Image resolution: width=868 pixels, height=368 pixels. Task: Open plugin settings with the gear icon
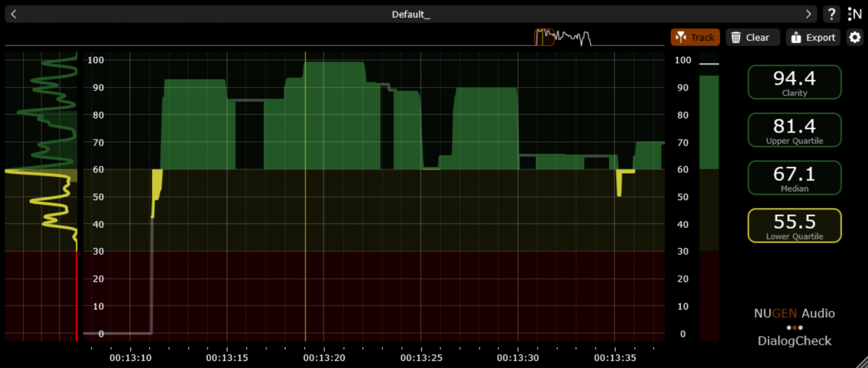click(x=855, y=37)
